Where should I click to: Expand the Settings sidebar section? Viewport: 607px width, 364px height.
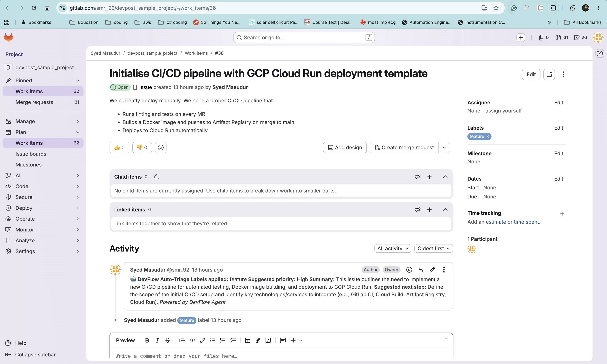[43, 251]
